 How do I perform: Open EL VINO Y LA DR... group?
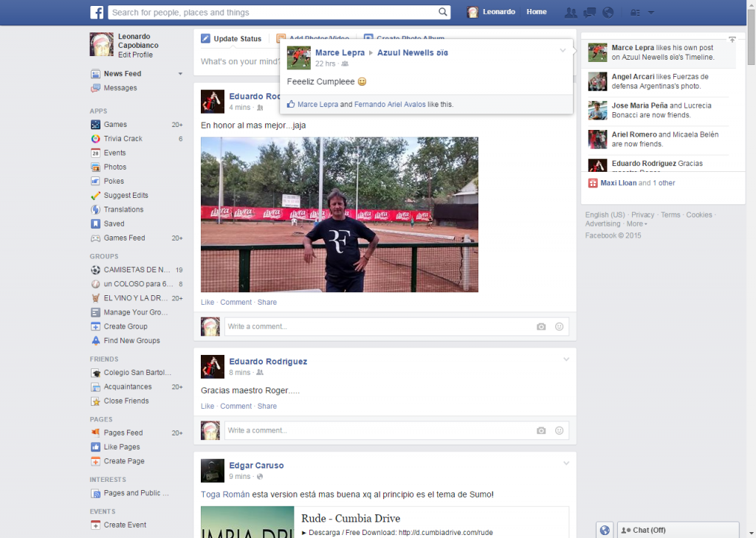pos(137,298)
